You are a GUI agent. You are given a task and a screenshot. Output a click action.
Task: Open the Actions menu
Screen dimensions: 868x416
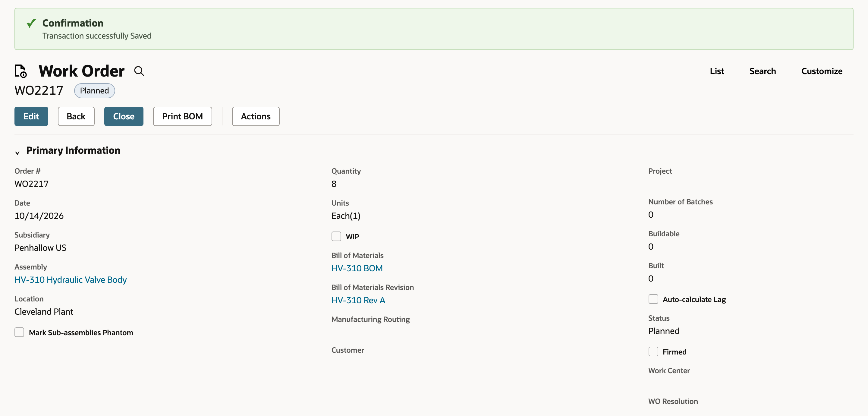pyautogui.click(x=255, y=116)
